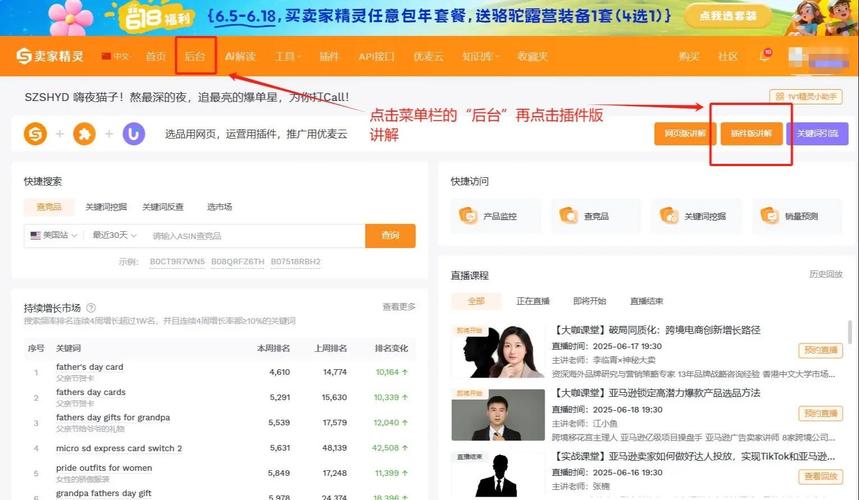Open the notification bell icon
The width and height of the screenshot is (859, 500).
[x=764, y=56]
